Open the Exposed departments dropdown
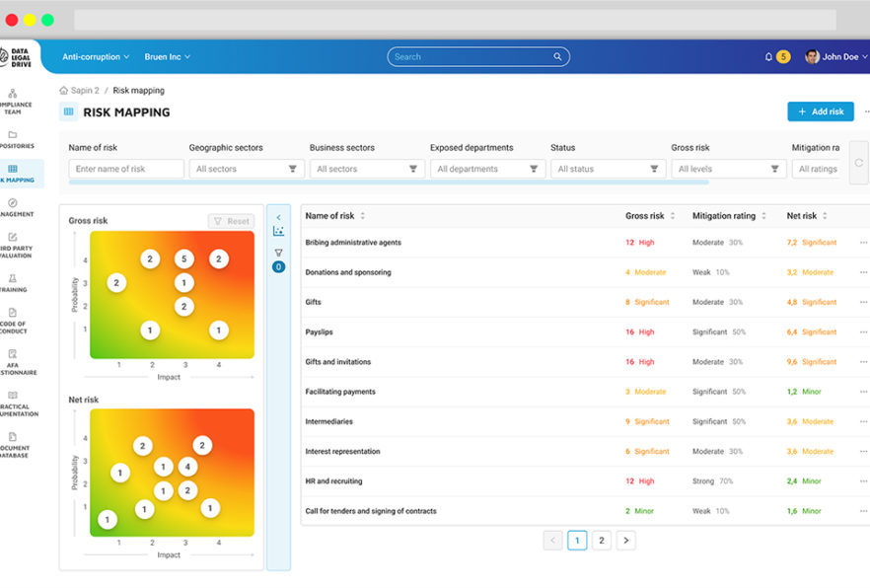Screen dimensions: 870x588 (487, 168)
